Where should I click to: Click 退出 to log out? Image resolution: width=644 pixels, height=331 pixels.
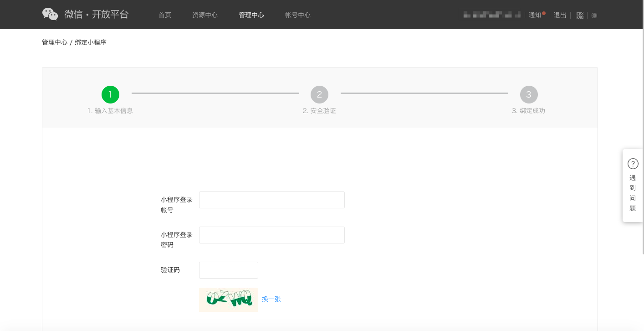coord(560,15)
